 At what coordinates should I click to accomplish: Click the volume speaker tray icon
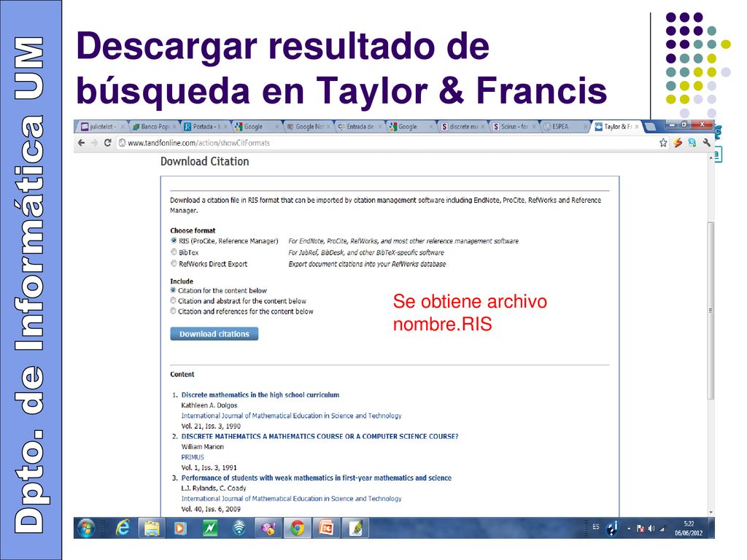(x=651, y=529)
